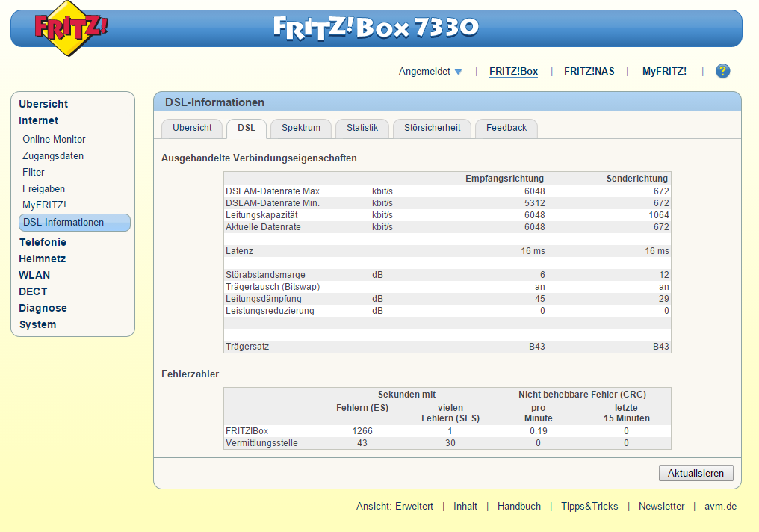Click the Trägersatz row label

(x=247, y=347)
